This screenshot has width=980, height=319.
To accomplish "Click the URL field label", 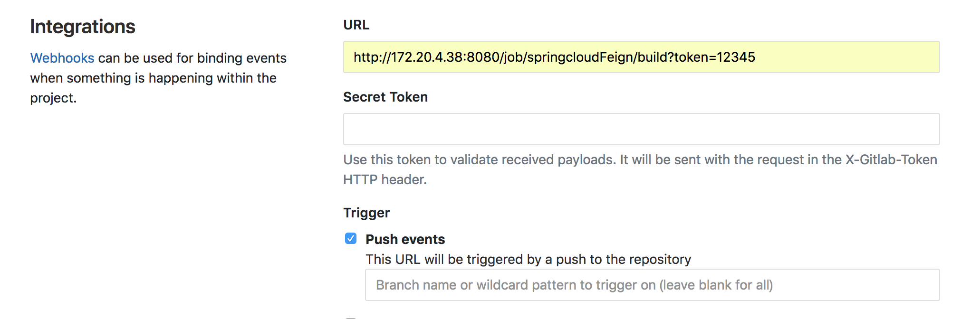I will pyautogui.click(x=356, y=25).
